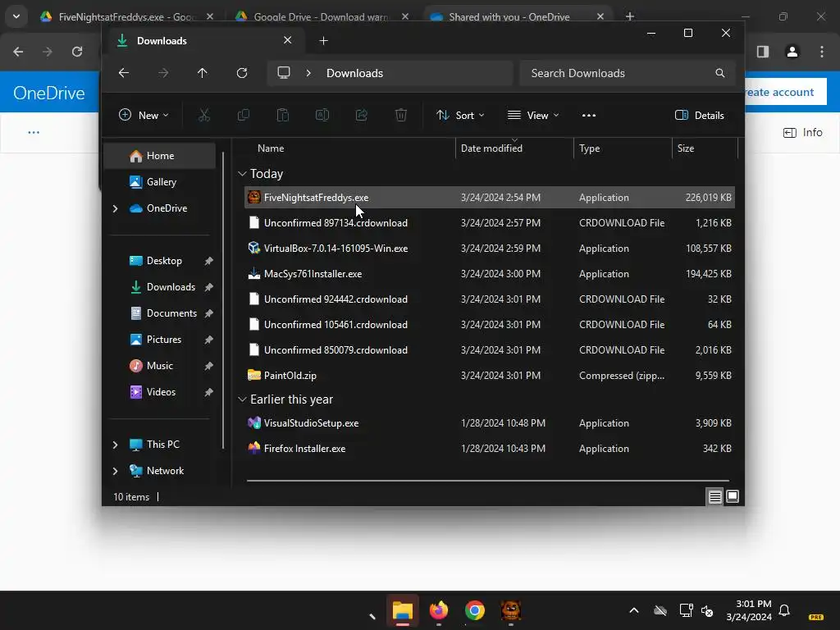Open Firefox from the taskbar
Image resolution: width=840 pixels, height=630 pixels.
pyautogui.click(x=438, y=610)
